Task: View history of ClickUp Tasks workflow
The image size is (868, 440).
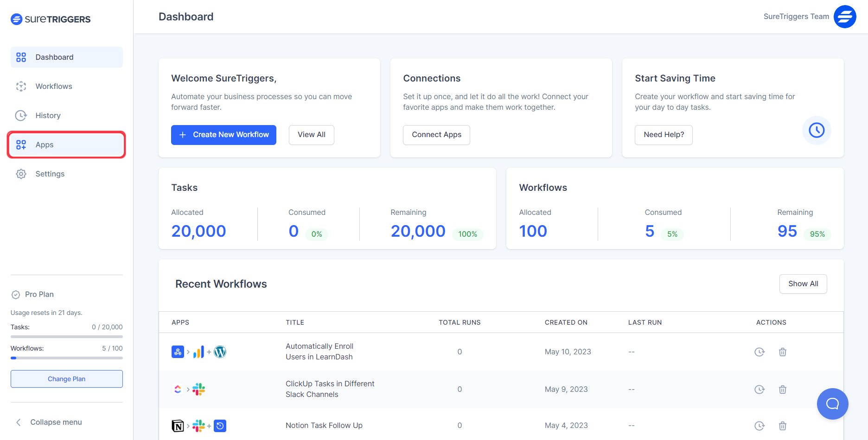Action: pyautogui.click(x=759, y=390)
